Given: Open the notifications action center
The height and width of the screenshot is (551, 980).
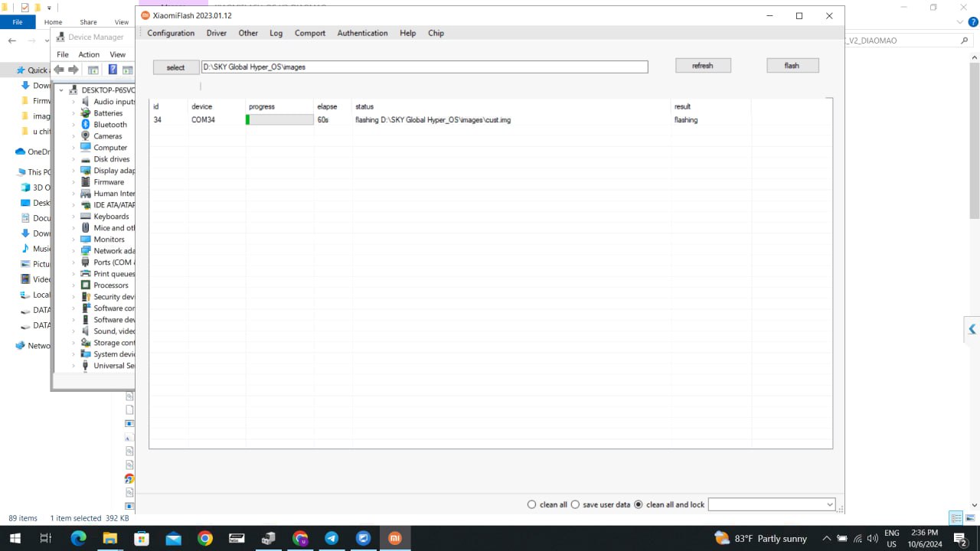Looking at the screenshot, I should [x=960, y=539].
